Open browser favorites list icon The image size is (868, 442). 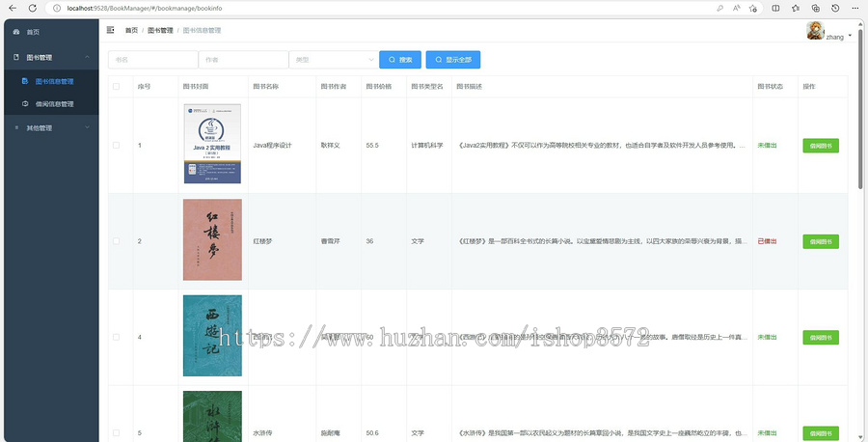point(796,9)
